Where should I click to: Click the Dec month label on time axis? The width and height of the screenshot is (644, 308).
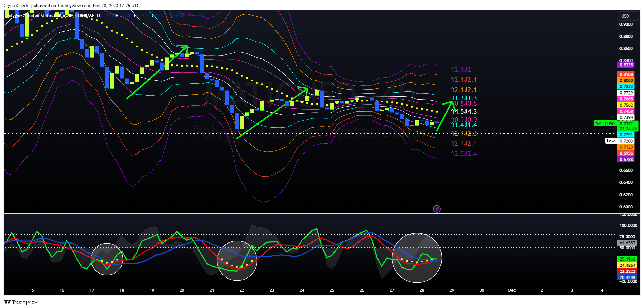512,290
